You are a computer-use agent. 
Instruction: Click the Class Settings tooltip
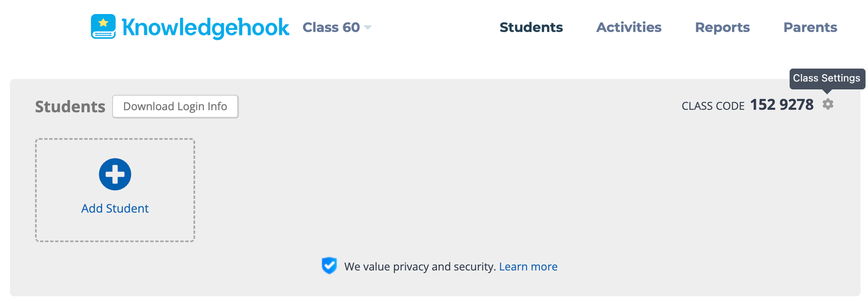[x=827, y=79]
